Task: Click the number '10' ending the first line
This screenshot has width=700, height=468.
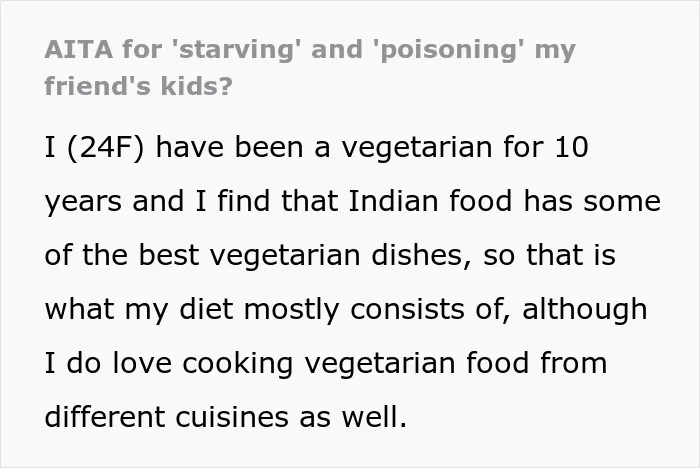Action: click(571, 147)
